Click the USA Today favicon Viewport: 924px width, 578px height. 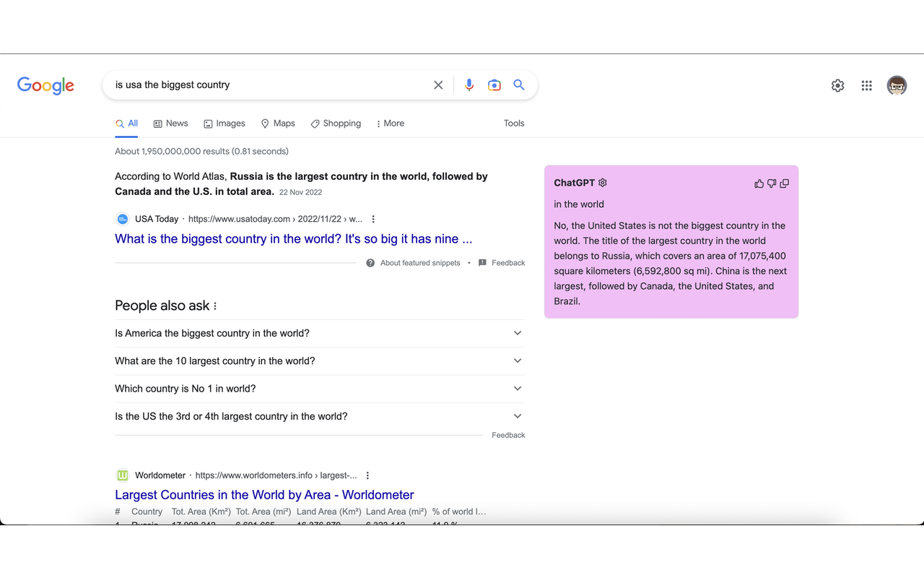pos(123,219)
